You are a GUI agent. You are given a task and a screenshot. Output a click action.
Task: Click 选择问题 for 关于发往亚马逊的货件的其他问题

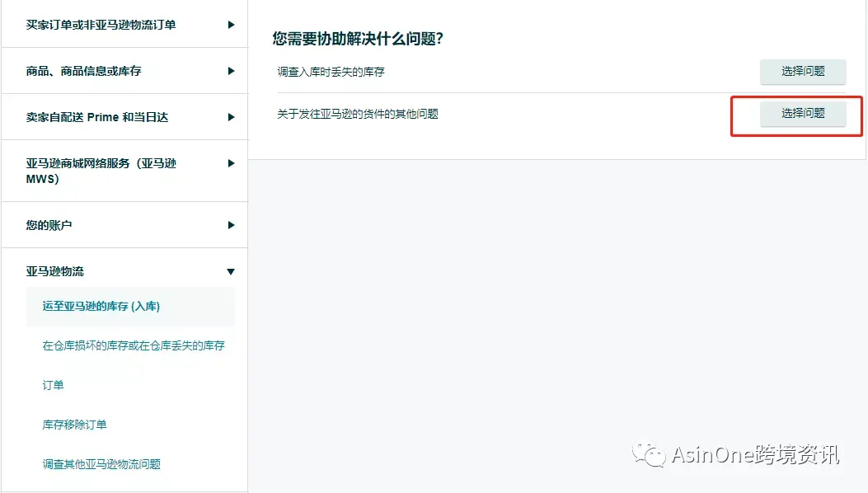803,114
